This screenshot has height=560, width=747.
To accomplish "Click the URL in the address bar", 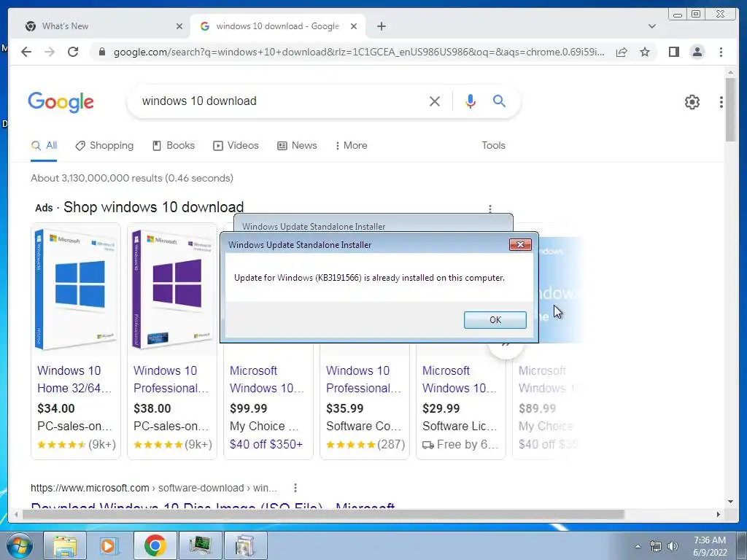I will (x=359, y=52).
